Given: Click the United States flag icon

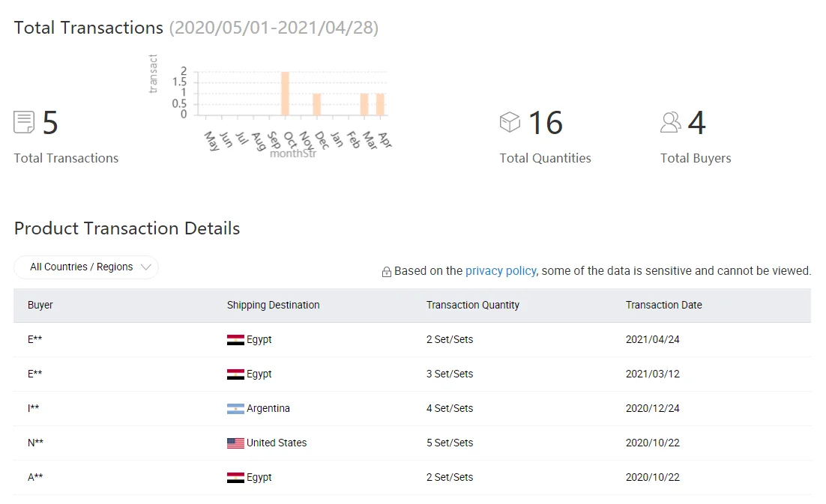Looking at the screenshot, I should pos(235,443).
